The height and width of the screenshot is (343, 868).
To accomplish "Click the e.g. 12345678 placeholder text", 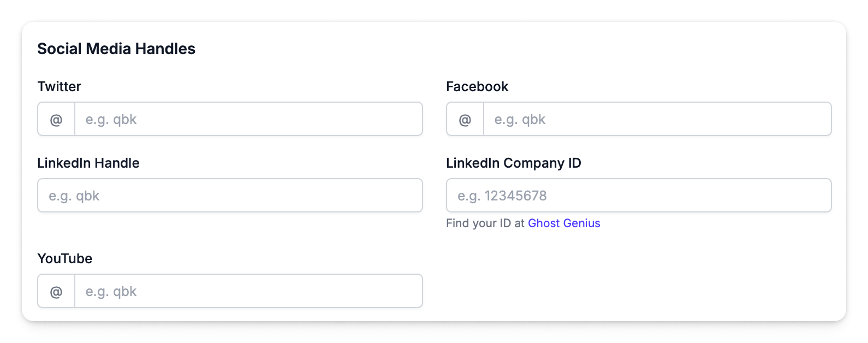I will (x=501, y=195).
